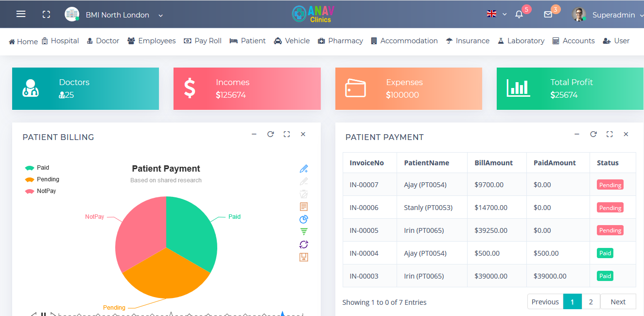Open the messages envelope icon
The width and height of the screenshot is (644, 316).
pos(548,15)
